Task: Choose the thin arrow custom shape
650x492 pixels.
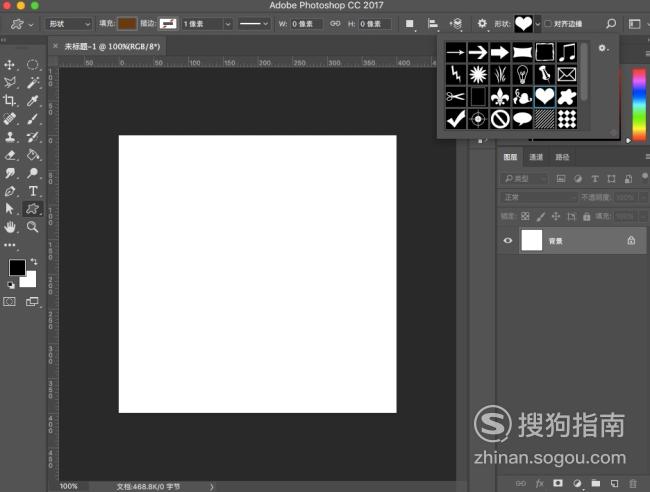Action: pos(456,52)
